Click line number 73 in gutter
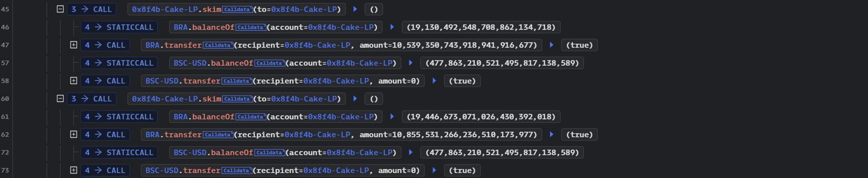Screen dimensions: 868x178 point(5,170)
